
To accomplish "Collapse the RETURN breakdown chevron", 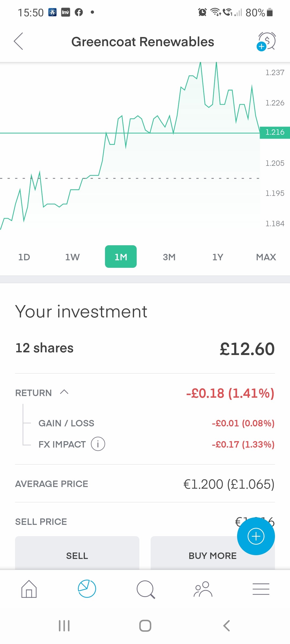I will pos(64,392).
